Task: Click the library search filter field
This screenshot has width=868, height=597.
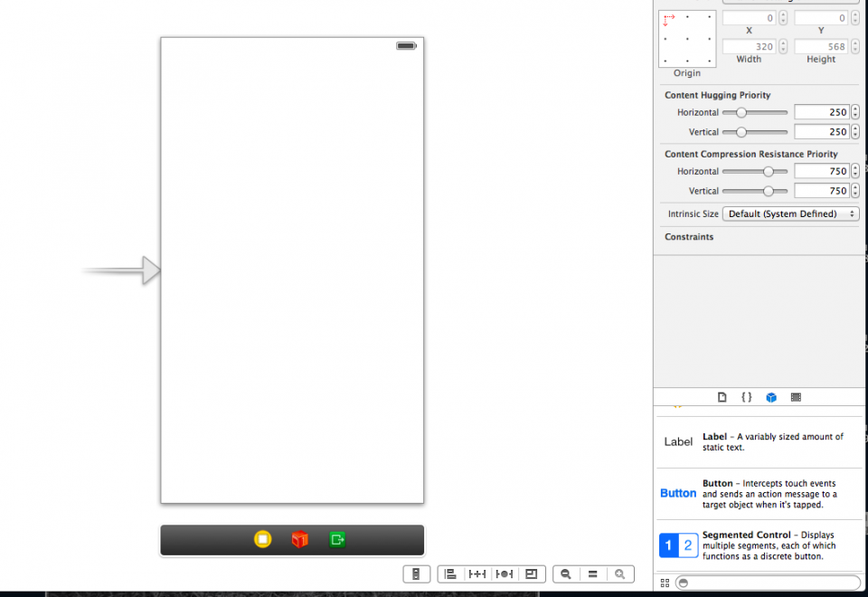Action: (769, 583)
